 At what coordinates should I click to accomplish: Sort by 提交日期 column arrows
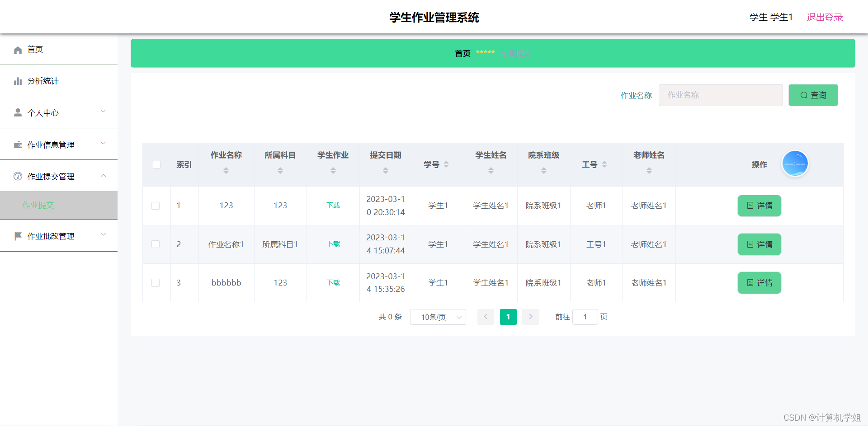point(386,170)
